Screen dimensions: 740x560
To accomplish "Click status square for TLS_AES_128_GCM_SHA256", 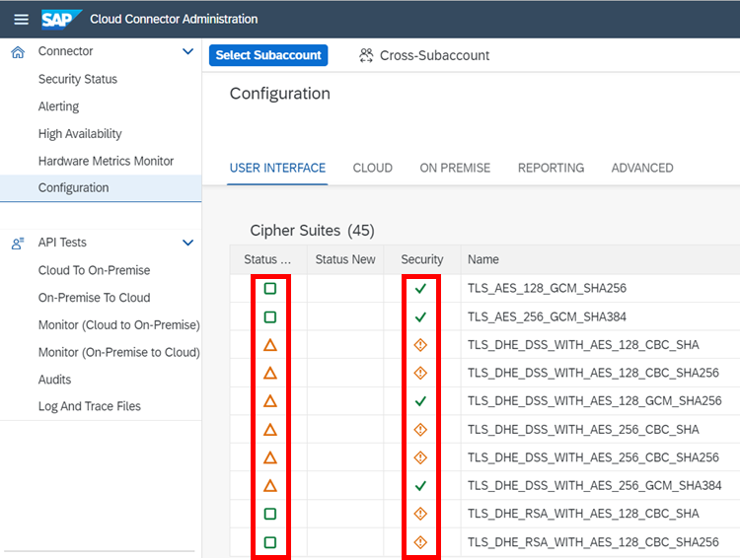I will 270,288.
